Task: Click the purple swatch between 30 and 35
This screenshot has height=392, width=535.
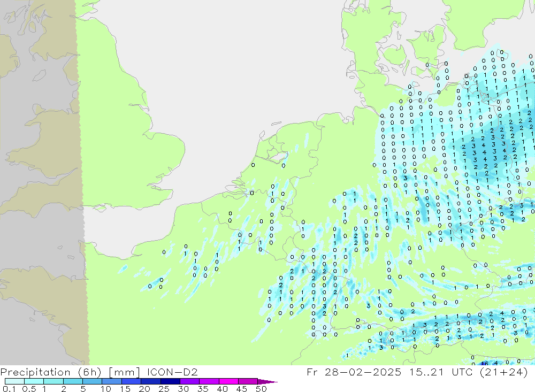Action: click(x=190, y=381)
